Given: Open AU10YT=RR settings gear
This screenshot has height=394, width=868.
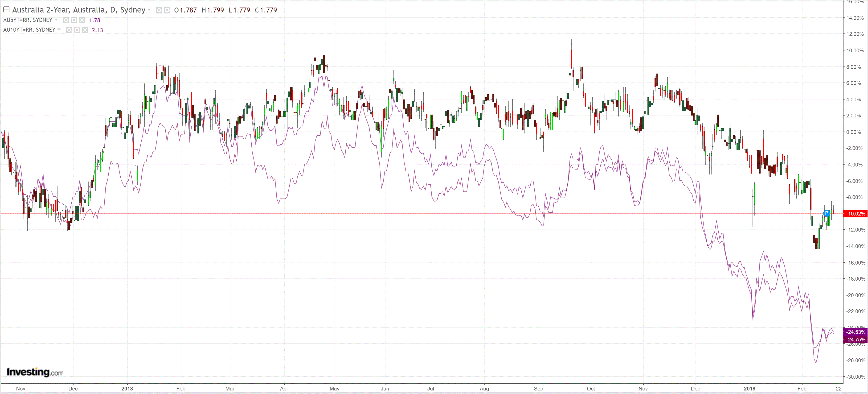Looking at the screenshot, I should [77, 30].
